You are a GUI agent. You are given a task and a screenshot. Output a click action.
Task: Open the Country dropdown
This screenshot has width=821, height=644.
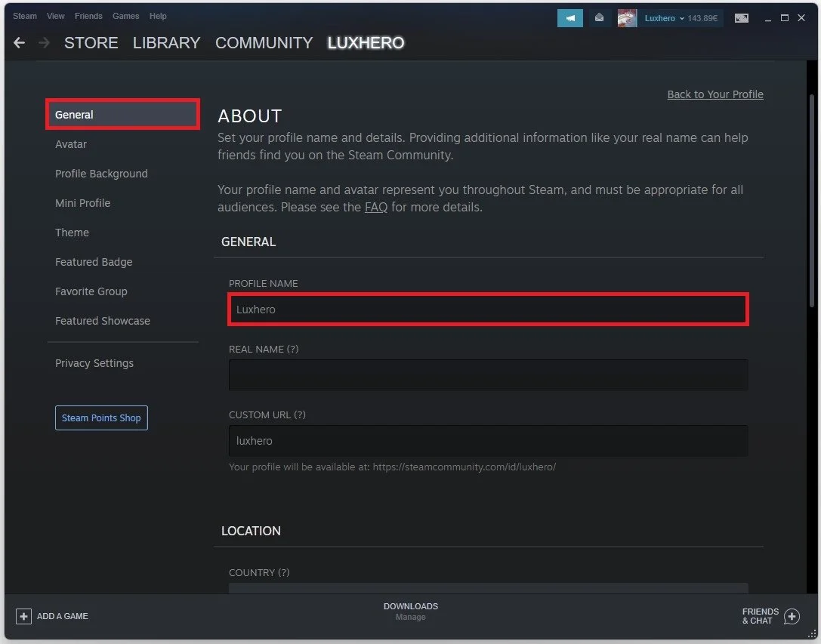(488, 588)
